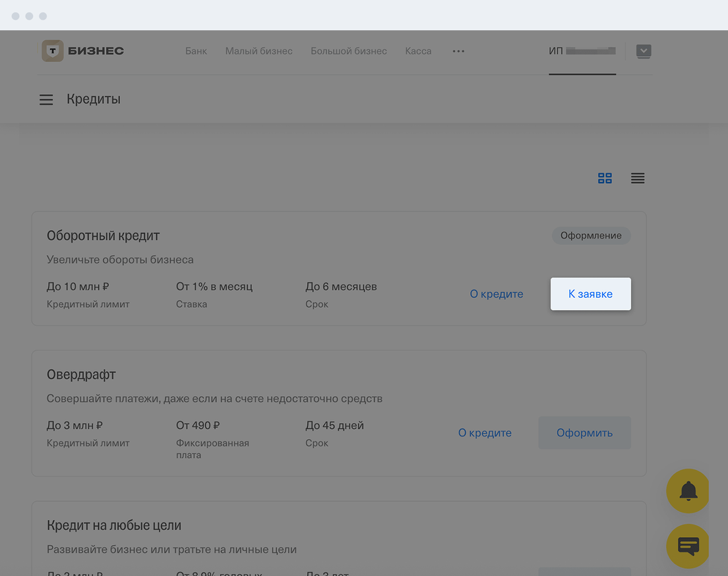This screenshot has width=728, height=576.
Task: Open О кредите link for Овердрафт
Action: (485, 433)
